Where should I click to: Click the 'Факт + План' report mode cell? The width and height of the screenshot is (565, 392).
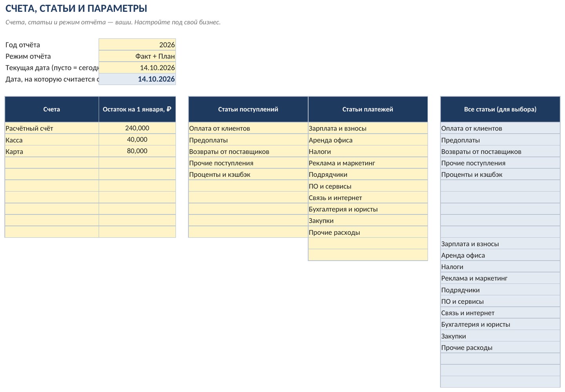point(137,56)
